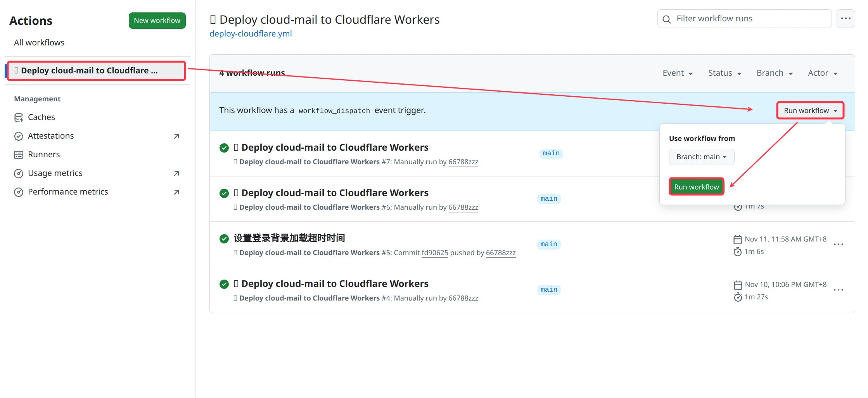
Task: Click the calendar icon beside Nov 11 run
Action: (737, 239)
